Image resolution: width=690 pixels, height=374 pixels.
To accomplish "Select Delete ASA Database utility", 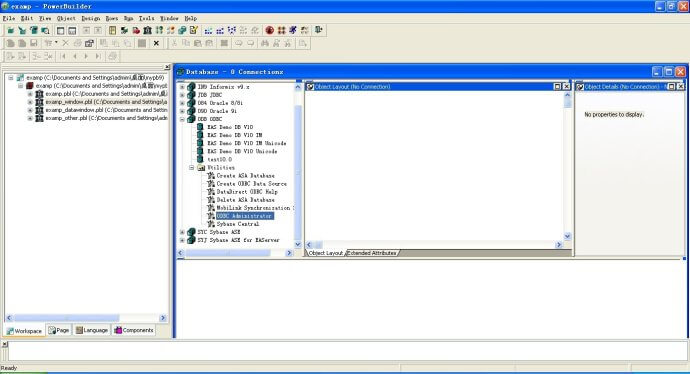I will (x=246, y=200).
